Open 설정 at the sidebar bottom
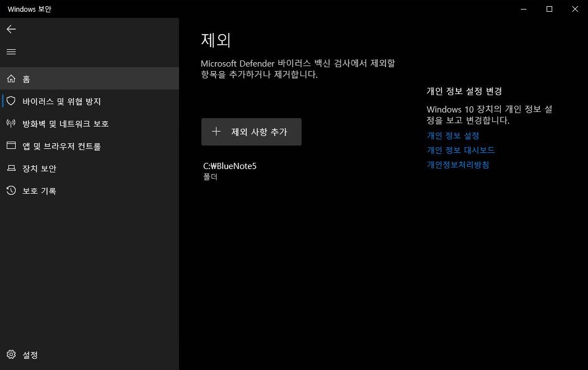Image resolution: width=588 pixels, height=370 pixels. tap(90, 355)
